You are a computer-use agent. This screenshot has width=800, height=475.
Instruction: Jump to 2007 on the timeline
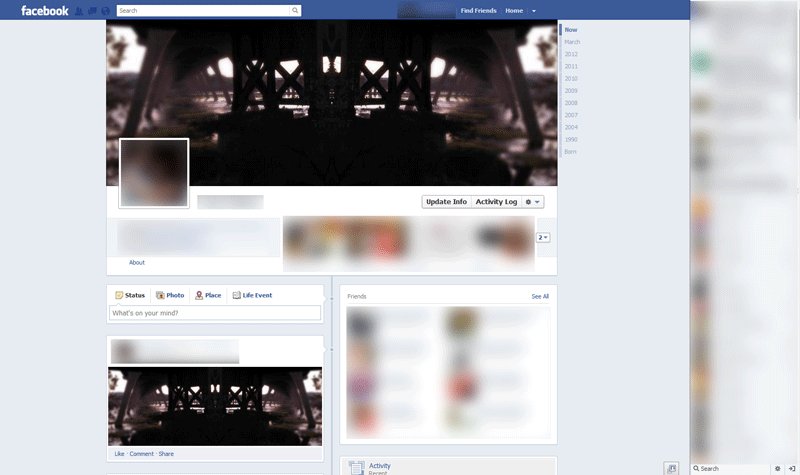point(571,115)
